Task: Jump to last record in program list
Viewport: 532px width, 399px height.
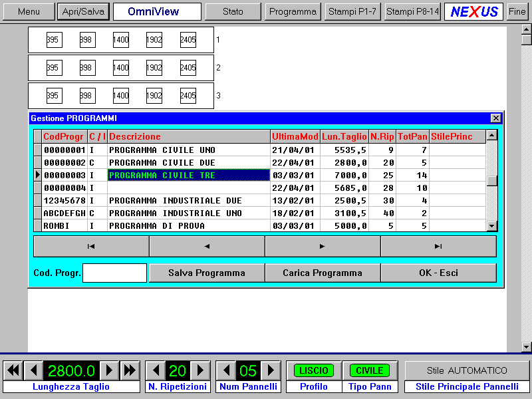Action: (438, 246)
